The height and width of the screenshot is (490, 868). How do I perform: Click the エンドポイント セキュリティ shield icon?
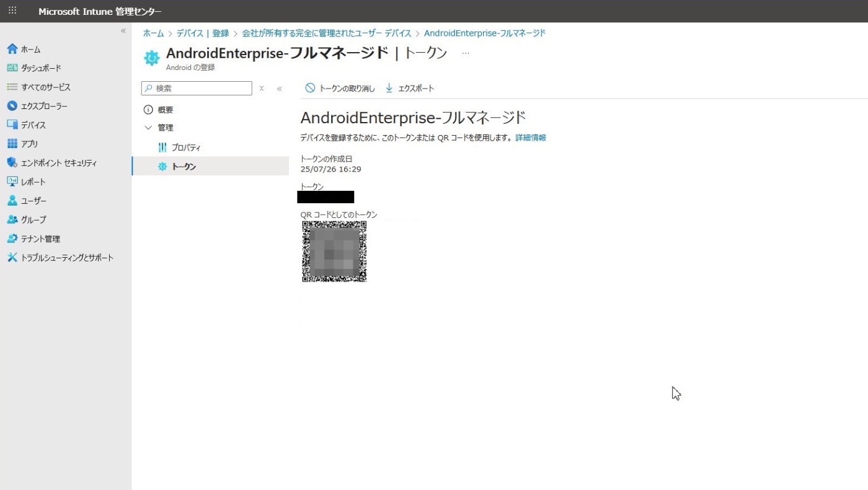pyautogui.click(x=12, y=163)
